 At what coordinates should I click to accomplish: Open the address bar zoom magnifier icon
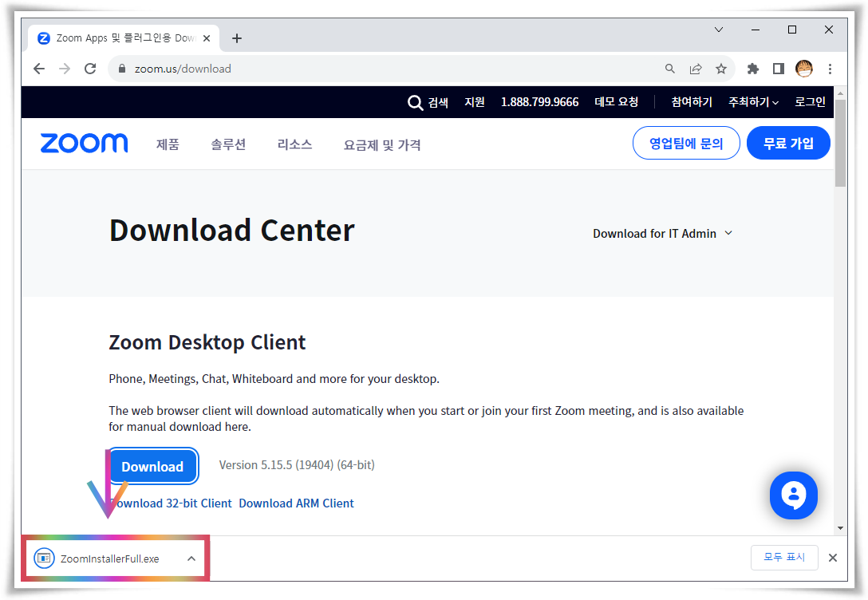click(x=670, y=69)
